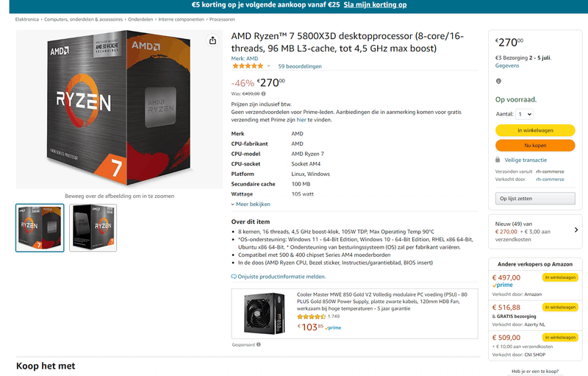Click the share icon above product image
588x376 pixels.
pyautogui.click(x=213, y=41)
